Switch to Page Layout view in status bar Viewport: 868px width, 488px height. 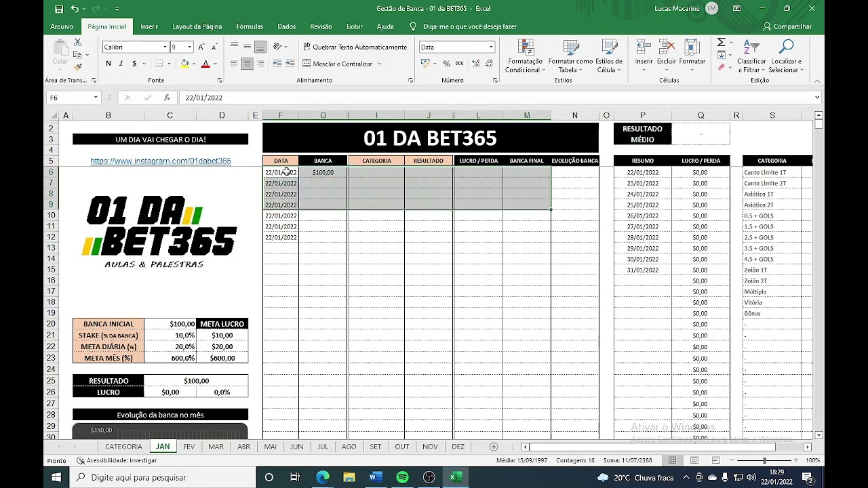point(694,460)
